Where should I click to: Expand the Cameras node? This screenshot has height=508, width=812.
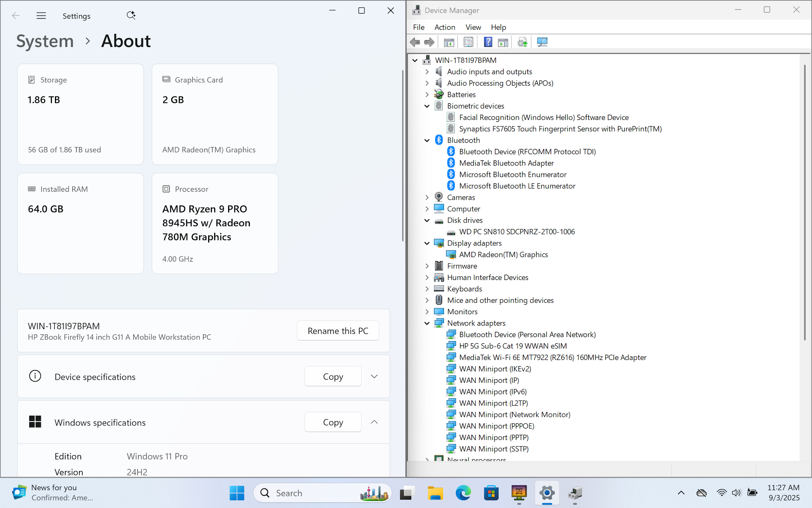(x=427, y=198)
